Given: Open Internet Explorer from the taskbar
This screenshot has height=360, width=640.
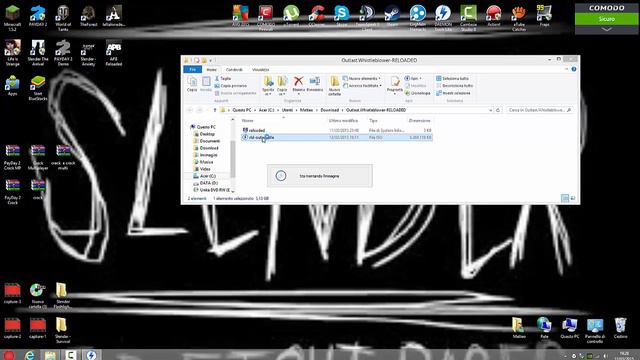Looking at the screenshot, I should click(x=29, y=355).
